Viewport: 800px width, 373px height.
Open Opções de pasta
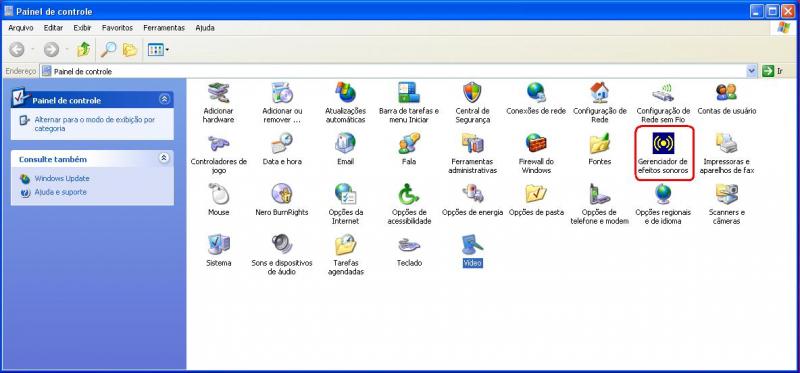[536, 200]
